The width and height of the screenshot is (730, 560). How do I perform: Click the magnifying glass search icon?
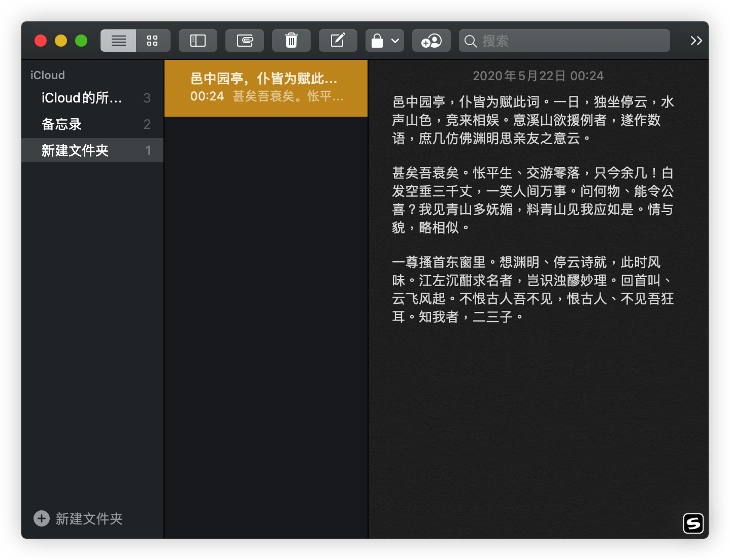pyautogui.click(x=471, y=41)
